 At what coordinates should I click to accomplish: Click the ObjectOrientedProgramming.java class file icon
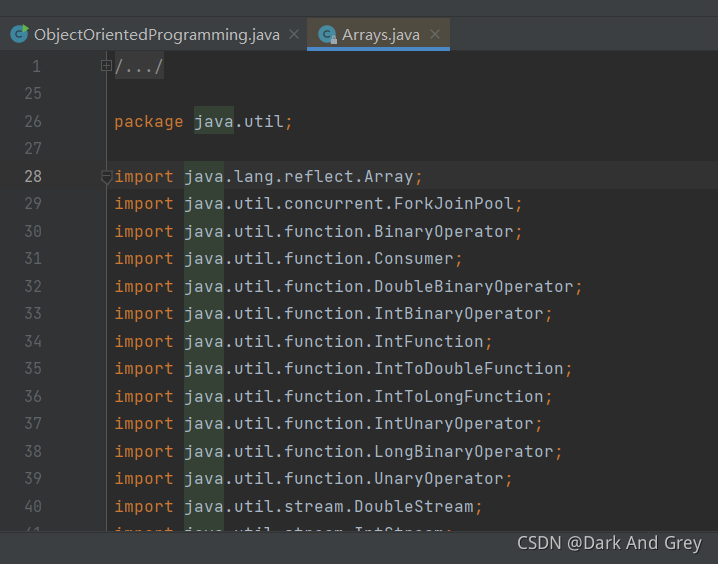coord(19,34)
